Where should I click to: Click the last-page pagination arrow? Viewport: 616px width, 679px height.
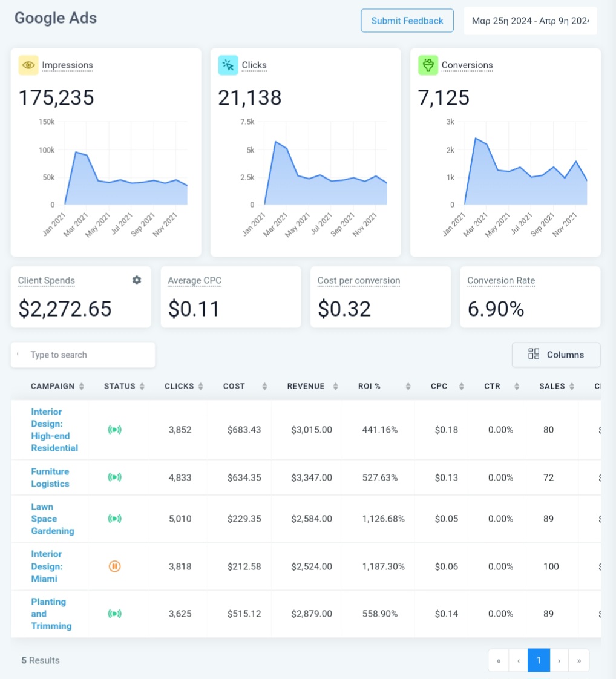578,660
